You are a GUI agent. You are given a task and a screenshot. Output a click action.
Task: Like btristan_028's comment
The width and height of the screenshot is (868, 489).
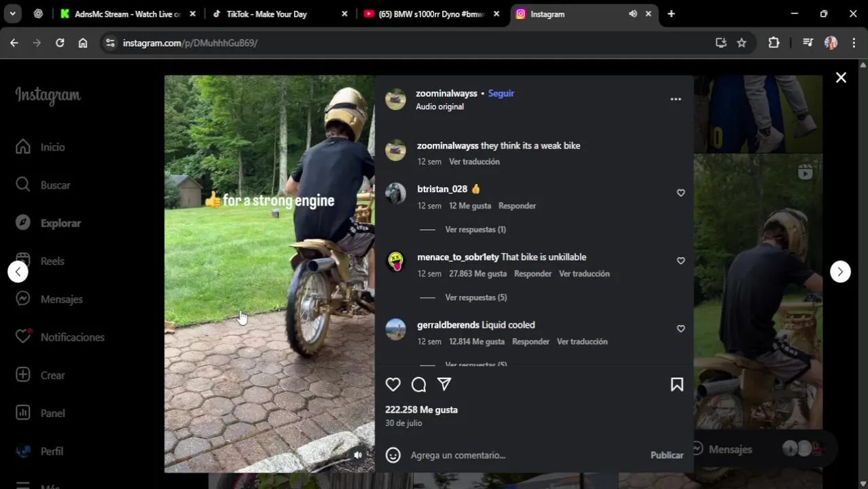click(x=681, y=193)
